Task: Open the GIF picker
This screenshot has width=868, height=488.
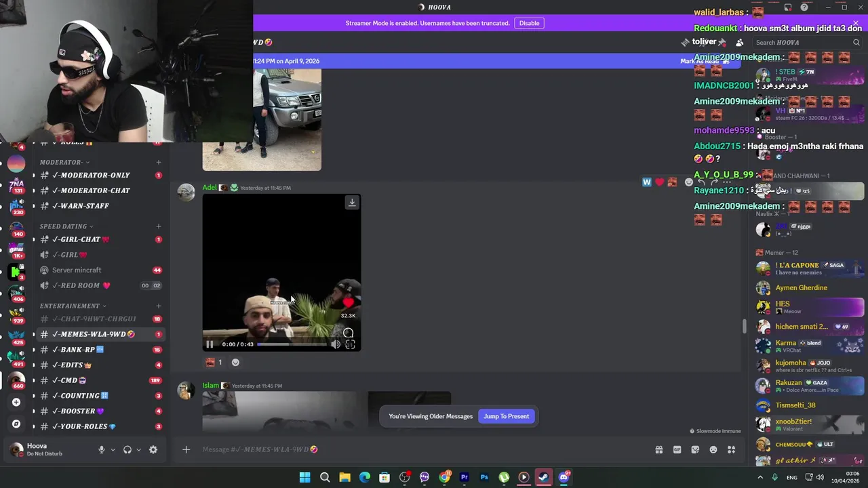Action: [677, 449]
